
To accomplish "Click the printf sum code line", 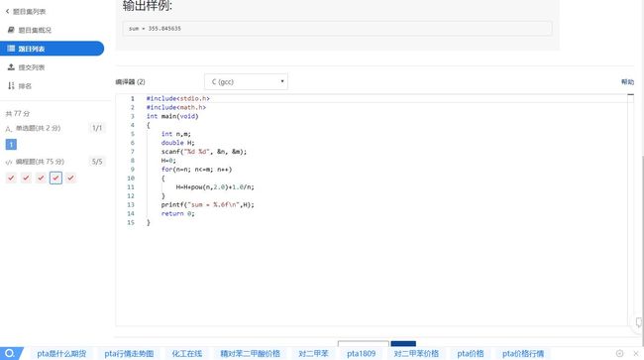I will [207, 204].
